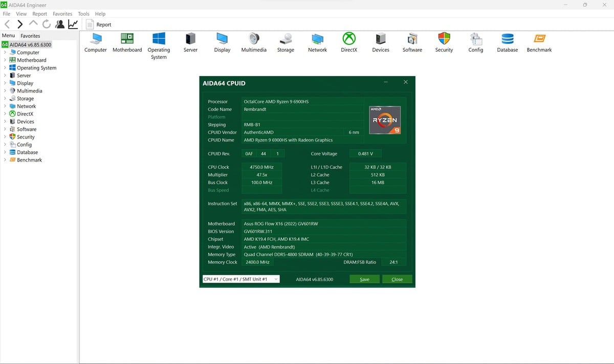Expand the Multimedia tree node
614x364 pixels.
click(5, 90)
